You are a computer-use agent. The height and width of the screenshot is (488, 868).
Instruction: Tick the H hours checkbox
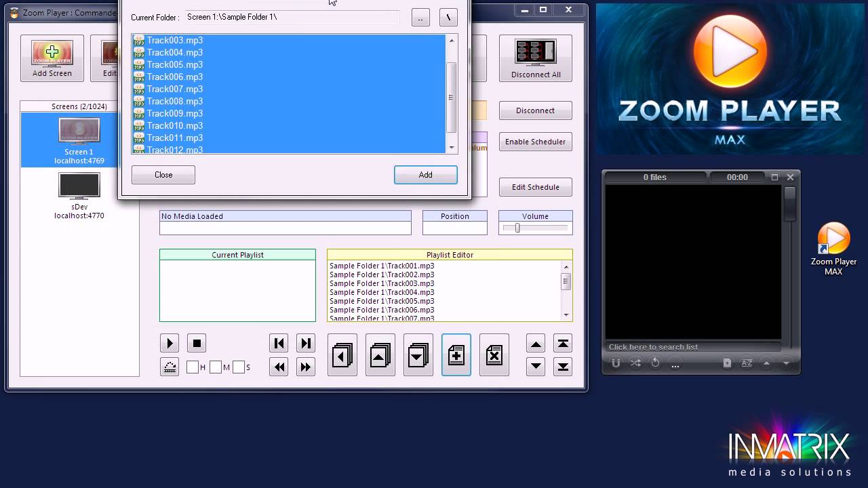(193, 367)
